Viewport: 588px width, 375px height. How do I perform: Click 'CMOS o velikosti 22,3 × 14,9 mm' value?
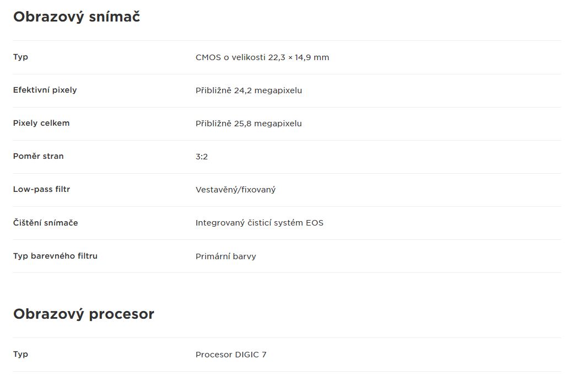(x=262, y=57)
